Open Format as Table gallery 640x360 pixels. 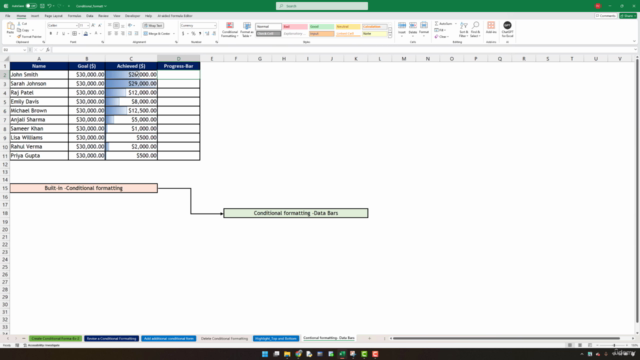[247, 30]
